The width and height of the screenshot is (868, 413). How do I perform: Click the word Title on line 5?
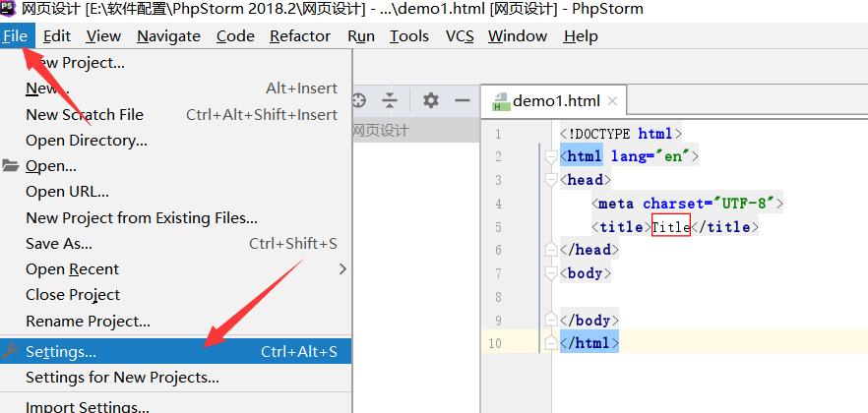(x=671, y=227)
